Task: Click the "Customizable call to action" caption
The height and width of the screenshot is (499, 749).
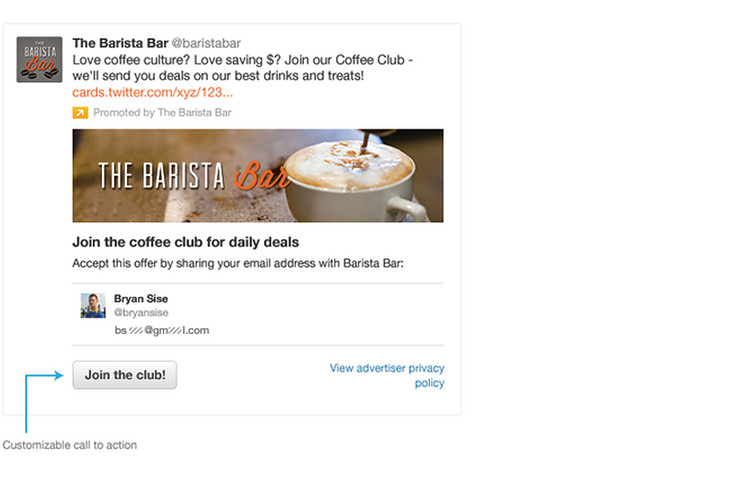Action: pyautogui.click(x=70, y=445)
